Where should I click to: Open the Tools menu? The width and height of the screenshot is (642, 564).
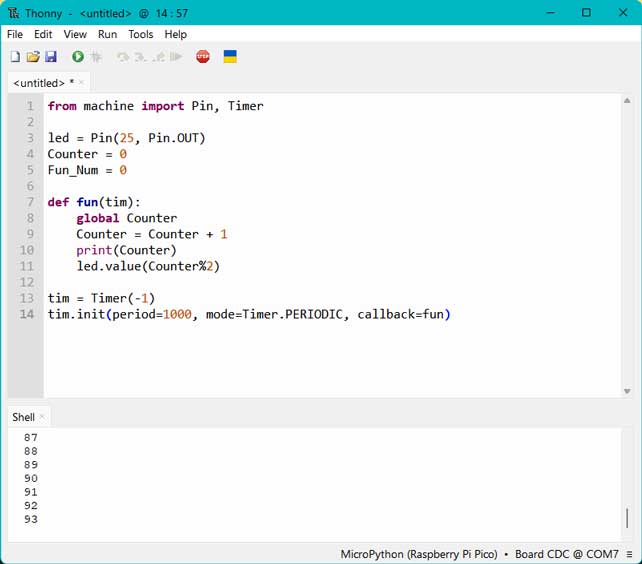tap(141, 34)
